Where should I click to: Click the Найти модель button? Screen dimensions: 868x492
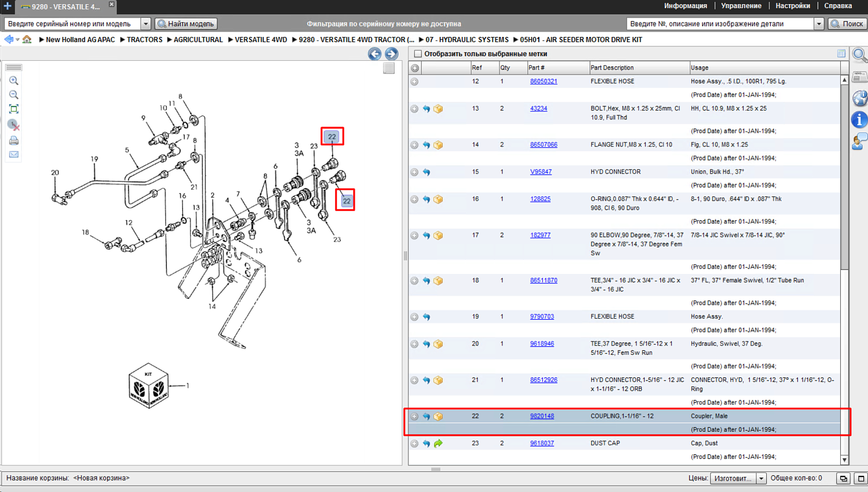186,24
